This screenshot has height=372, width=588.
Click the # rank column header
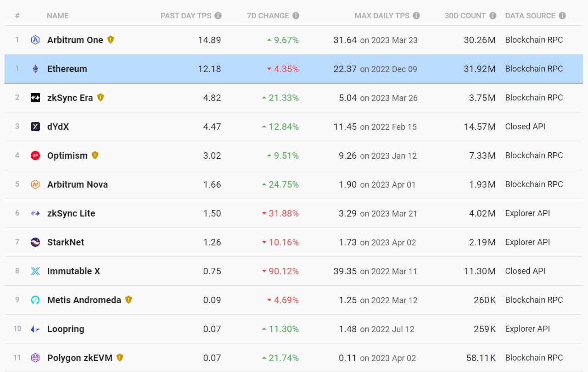[17, 16]
